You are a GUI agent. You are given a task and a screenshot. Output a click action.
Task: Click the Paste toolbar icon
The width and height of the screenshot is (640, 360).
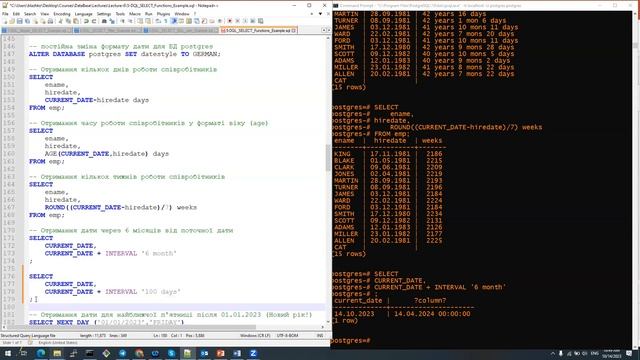coord(76,21)
